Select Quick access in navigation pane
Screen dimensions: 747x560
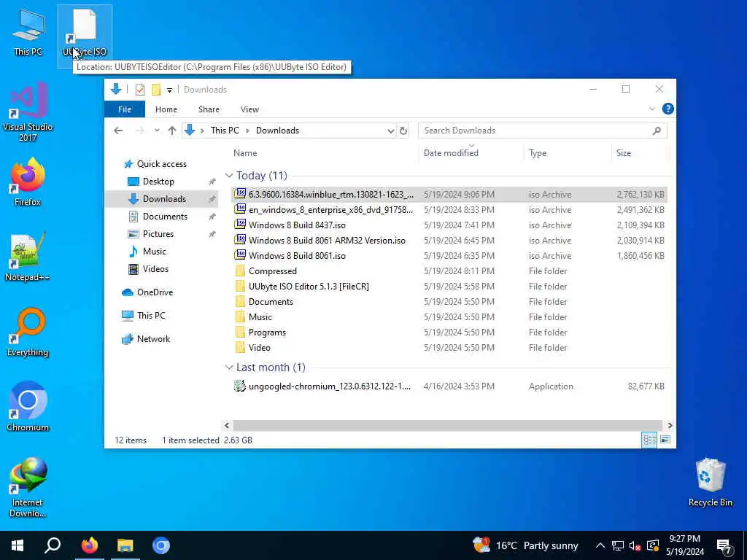(x=161, y=164)
